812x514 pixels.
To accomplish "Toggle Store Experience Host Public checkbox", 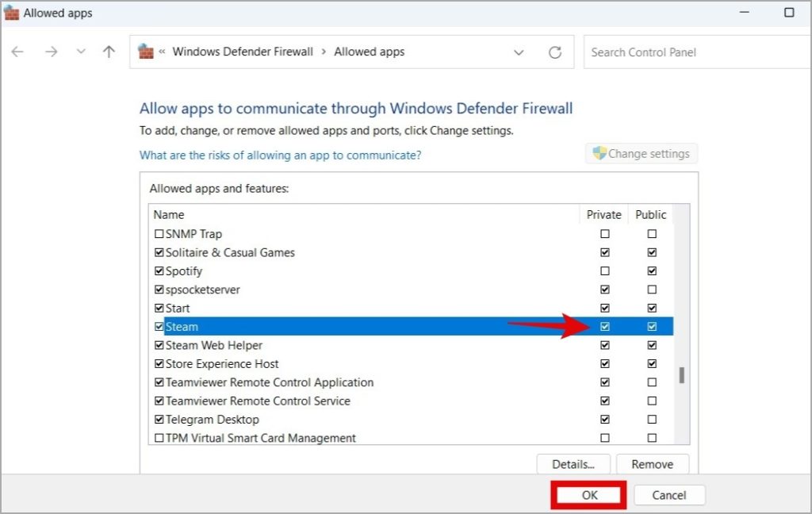I will click(x=652, y=364).
